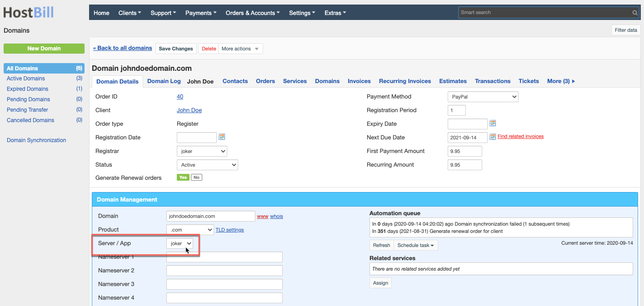
Task: Set Generate Renewal orders to Yes
Action: point(183,177)
